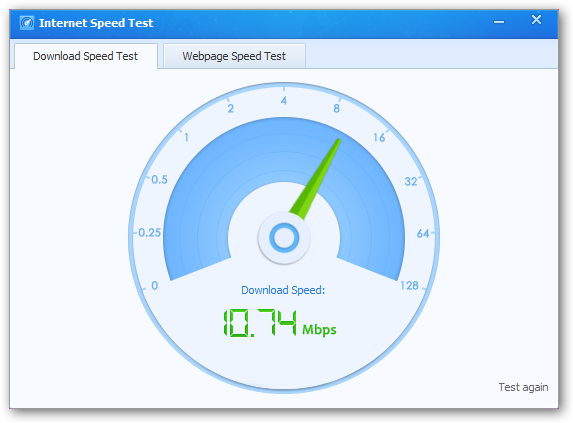Click the 128 gauge mark
This screenshot has height=423, width=573.
(x=409, y=285)
